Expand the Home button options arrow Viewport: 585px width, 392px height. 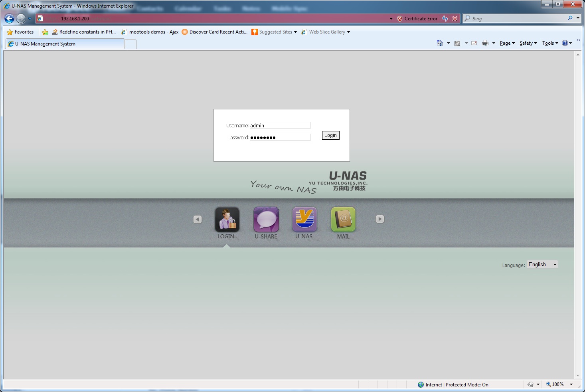tap(448, 43)
